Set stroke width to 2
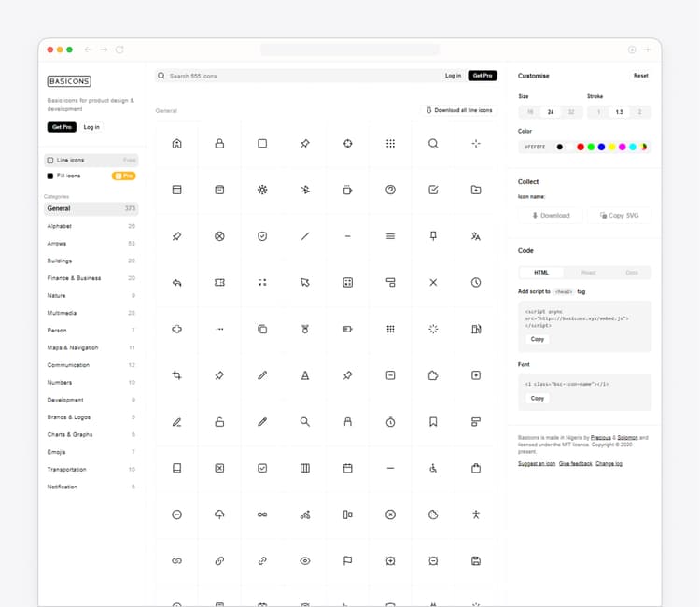 (639, 112)
